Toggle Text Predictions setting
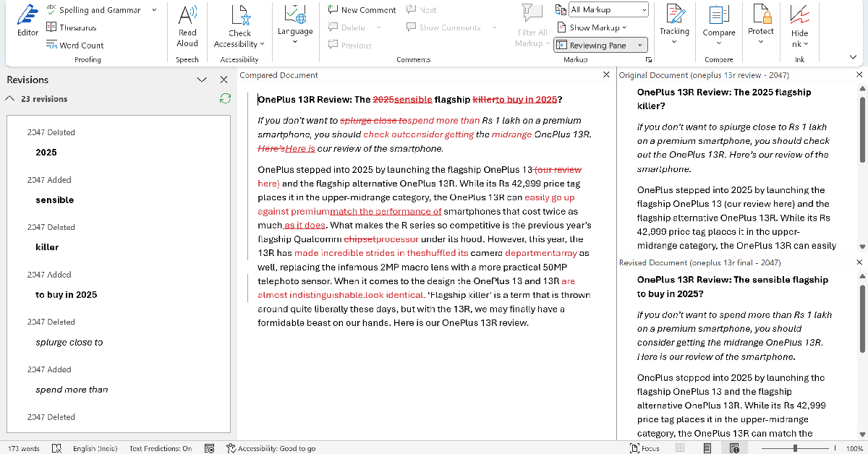 point(161,448)
